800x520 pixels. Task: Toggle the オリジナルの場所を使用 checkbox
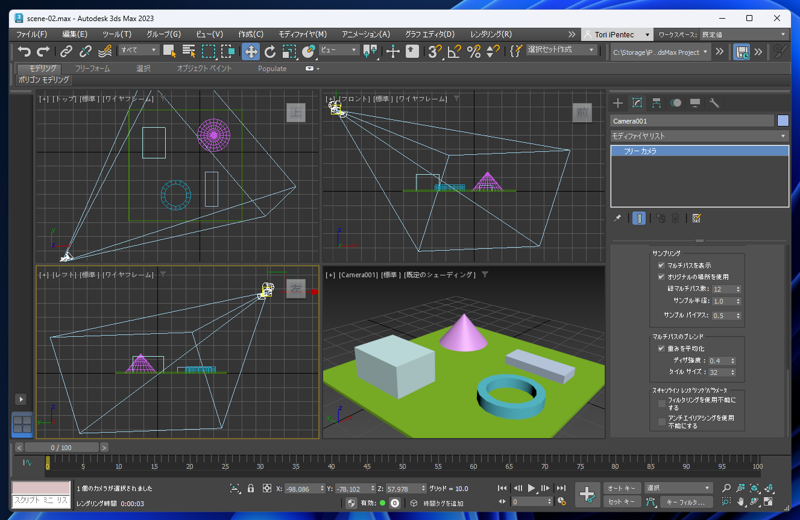[x=661, y=277]
